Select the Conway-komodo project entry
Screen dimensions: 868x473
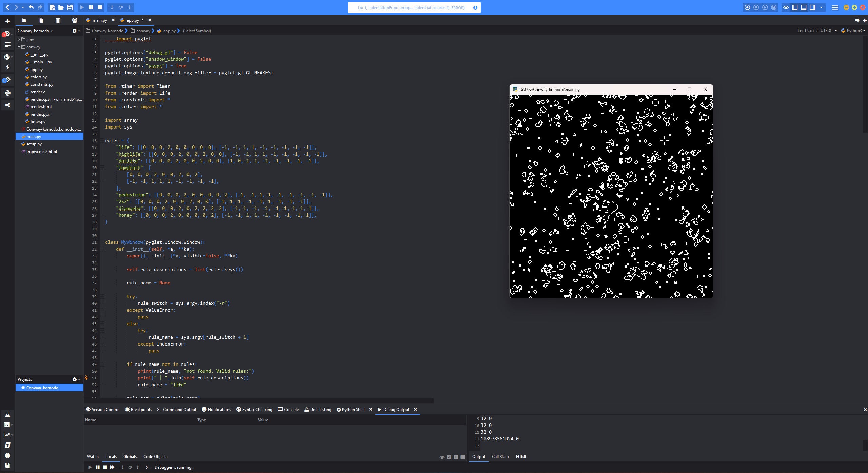[x=50, y=388]
